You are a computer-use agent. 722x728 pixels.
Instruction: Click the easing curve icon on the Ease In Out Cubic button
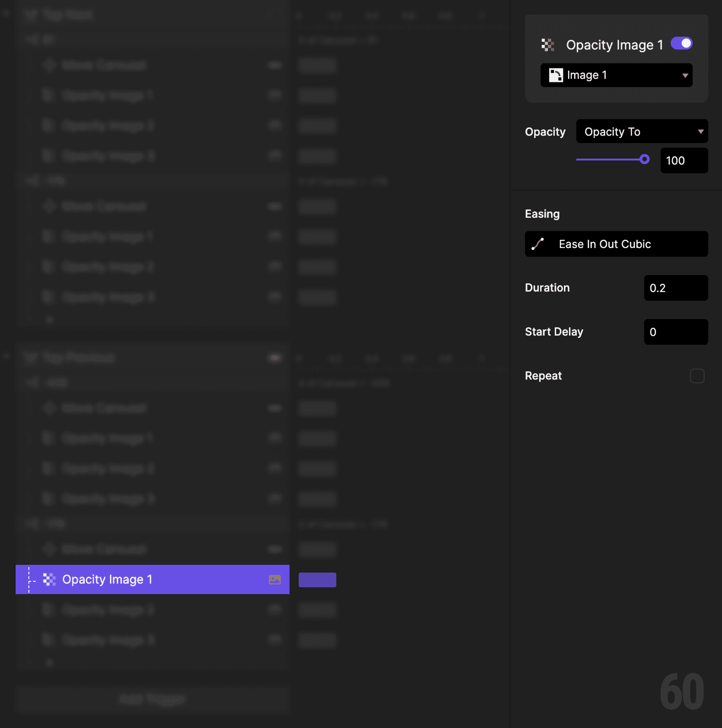click(538, 244)
